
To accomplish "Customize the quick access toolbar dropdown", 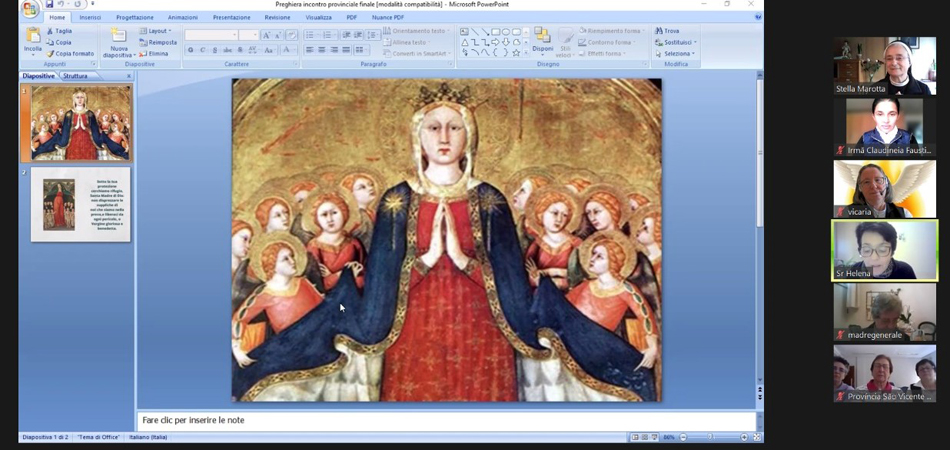I will 93,4.
